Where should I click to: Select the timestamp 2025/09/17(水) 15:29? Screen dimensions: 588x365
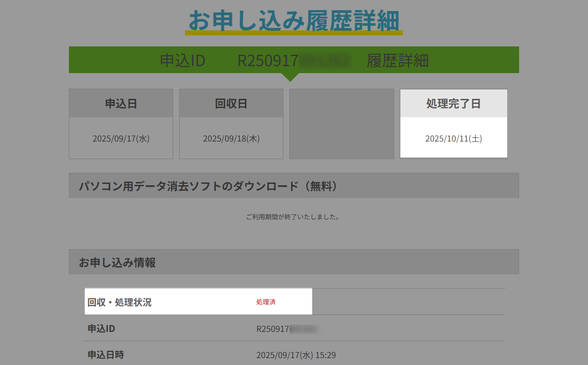(296, 354)
